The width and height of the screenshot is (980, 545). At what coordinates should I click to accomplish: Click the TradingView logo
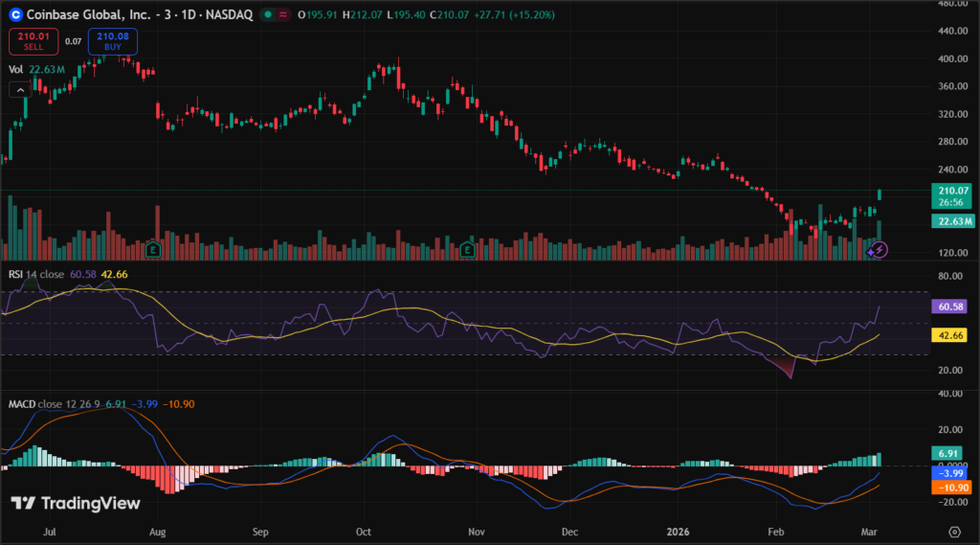pos(76,504)
